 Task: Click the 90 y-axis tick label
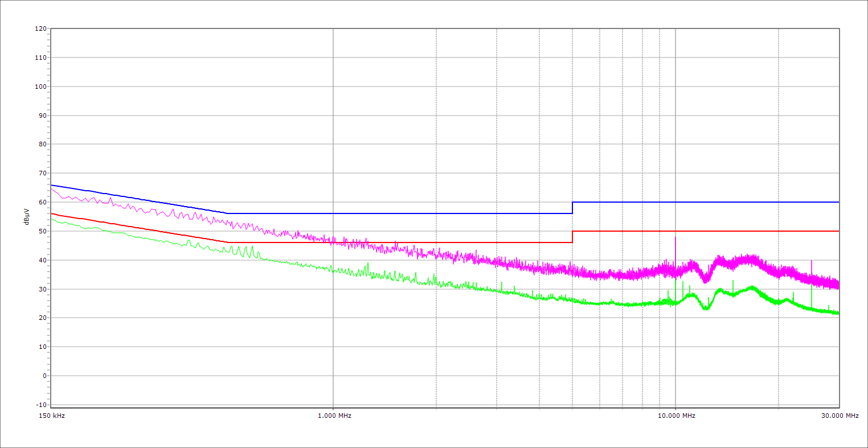click(42, 116)
